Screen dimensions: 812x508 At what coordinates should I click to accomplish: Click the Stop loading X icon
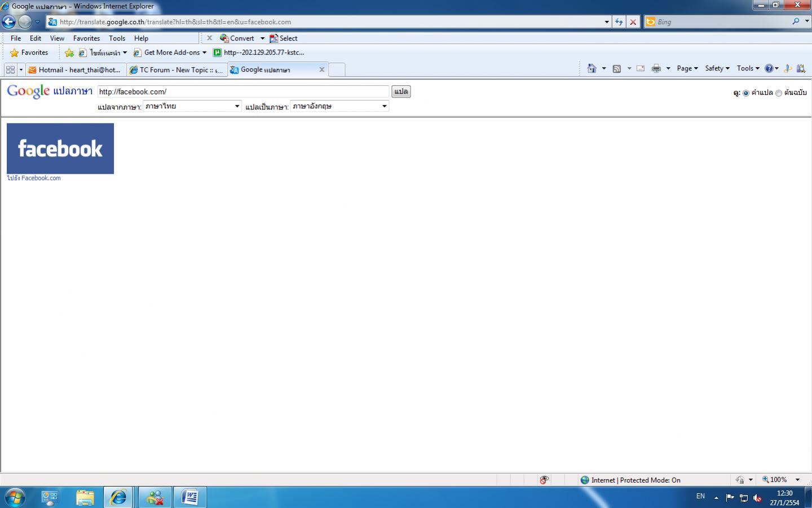pos(633,22)
